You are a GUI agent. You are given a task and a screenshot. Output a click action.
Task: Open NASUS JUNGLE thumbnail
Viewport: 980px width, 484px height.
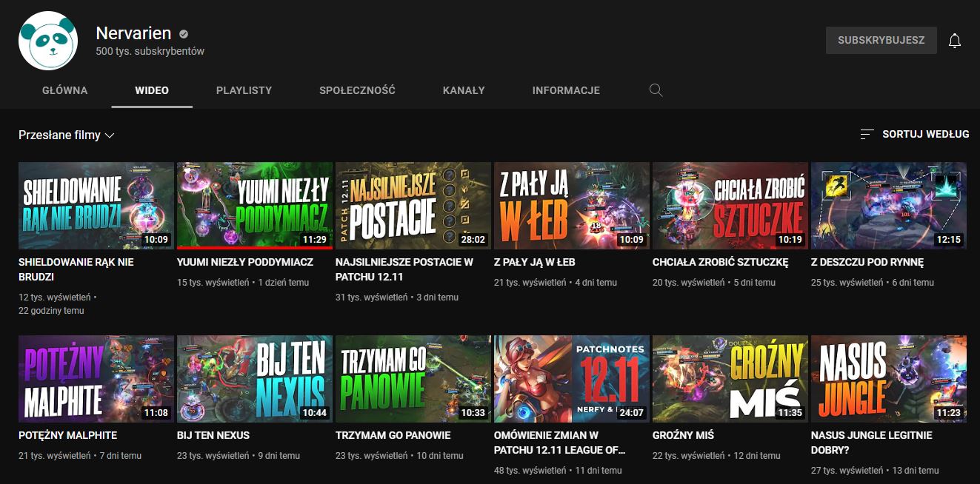[889, 379]
